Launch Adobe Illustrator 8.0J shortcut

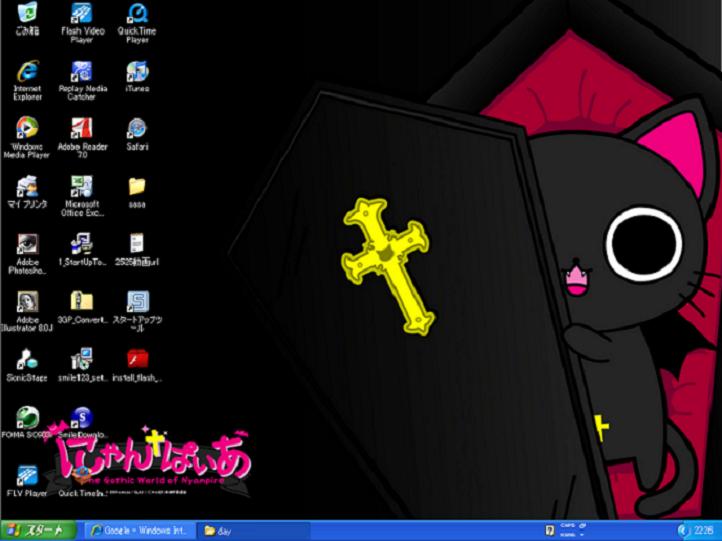(x=27, y=311)
